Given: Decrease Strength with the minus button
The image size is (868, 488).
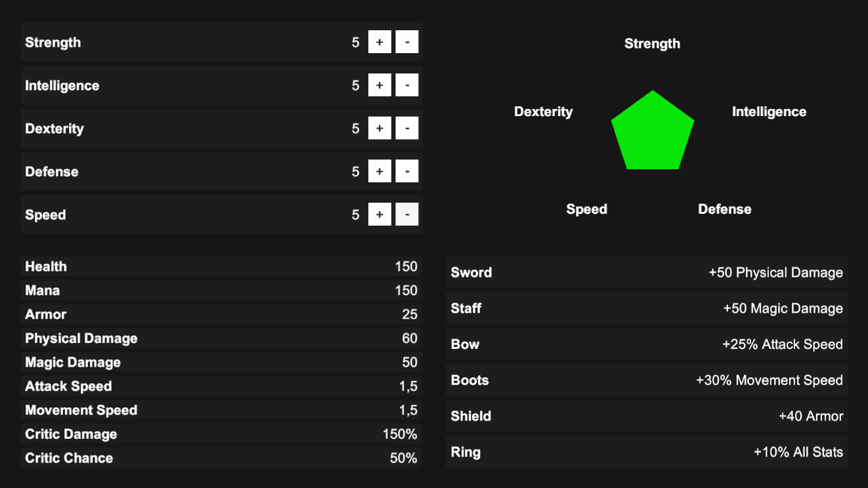Looking at the screenshot, I should coord(407,42).
